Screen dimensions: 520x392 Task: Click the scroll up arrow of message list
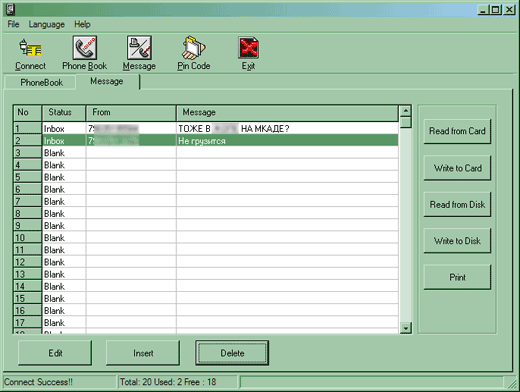pos(406,111)
